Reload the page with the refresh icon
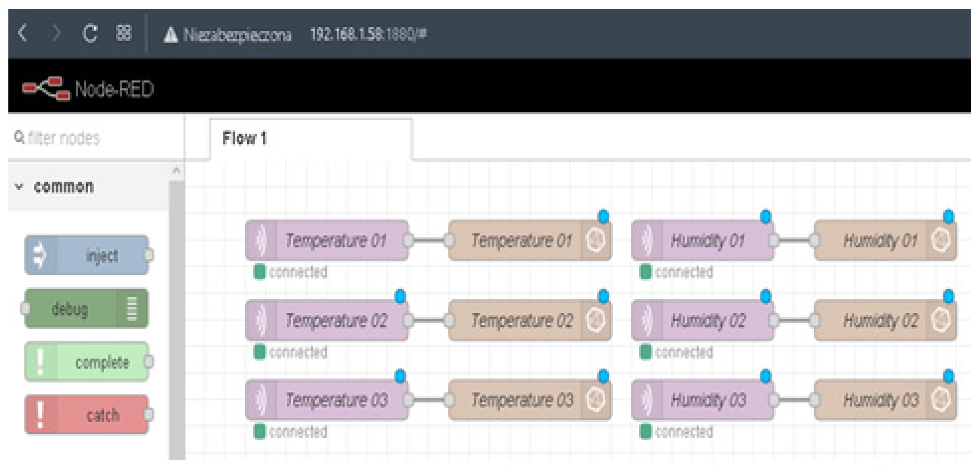Viewport: 980px width, 468px height. [90, 34]
